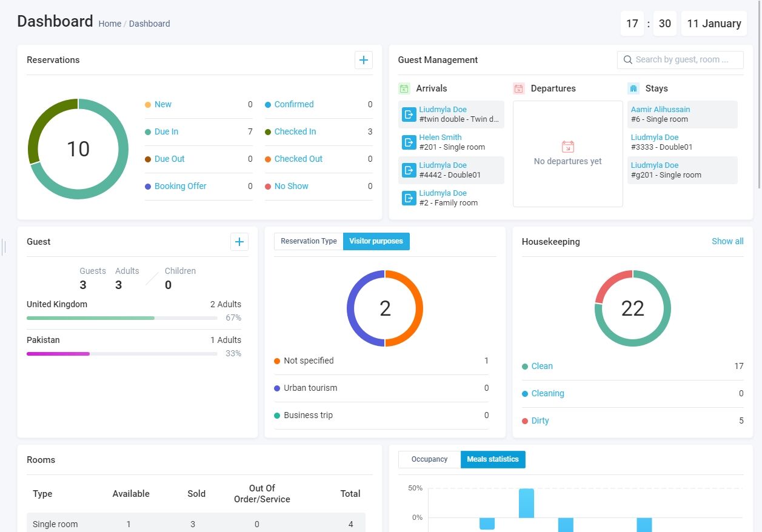Open Confirmed reservations link
The image size is (762, 532).
pos(294,104)
